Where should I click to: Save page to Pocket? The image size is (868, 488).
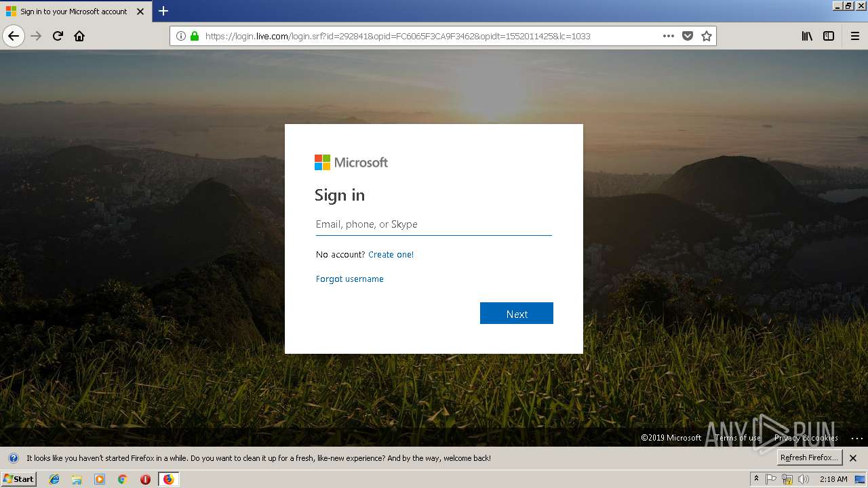[688, 36]
